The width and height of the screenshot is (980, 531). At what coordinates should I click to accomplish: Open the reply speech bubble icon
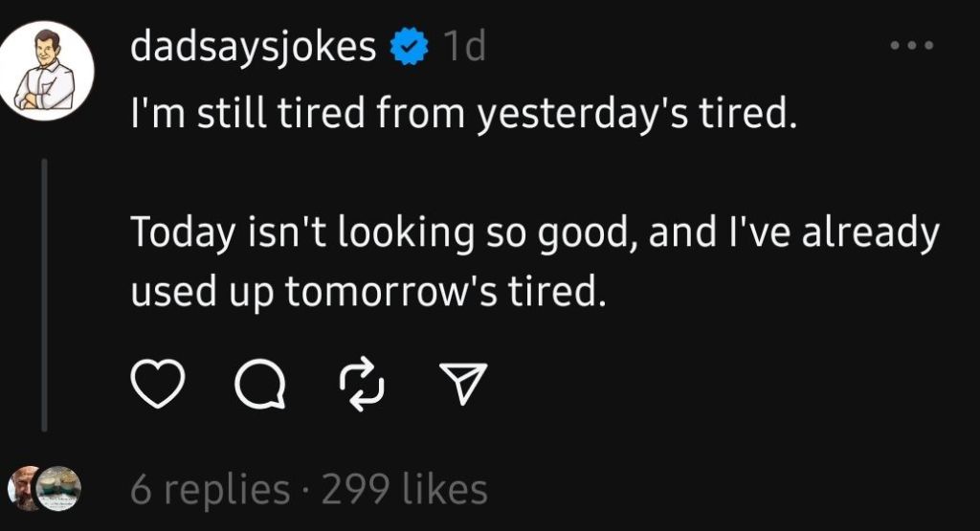pos(258,386)
